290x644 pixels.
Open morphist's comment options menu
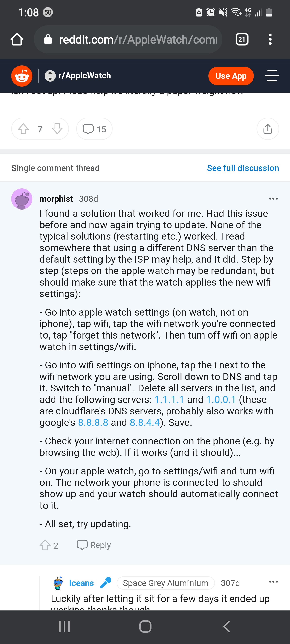(x=273, y=199)
